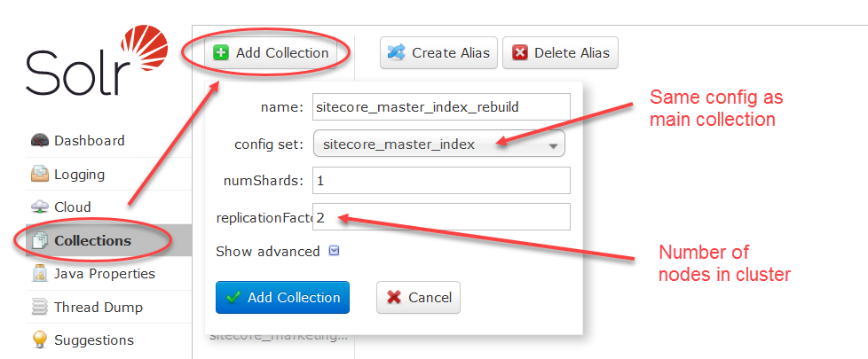The width and height of the screenshot is (868, 359).
Task: Click the blue Add Collection submit button
Action: coord(282,298)
